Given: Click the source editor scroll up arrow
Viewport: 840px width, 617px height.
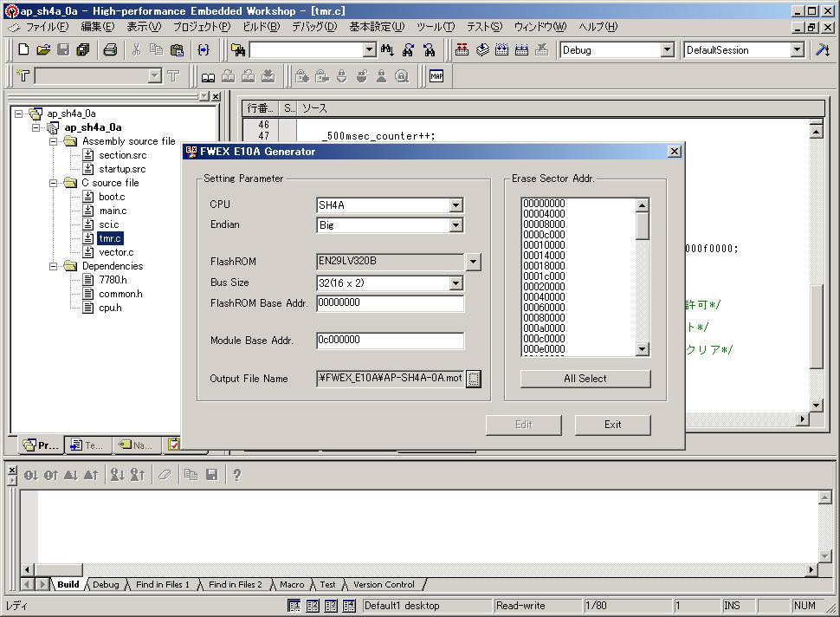Looking at the screenshot, I should pyautogui.click(x=816, y=131).
